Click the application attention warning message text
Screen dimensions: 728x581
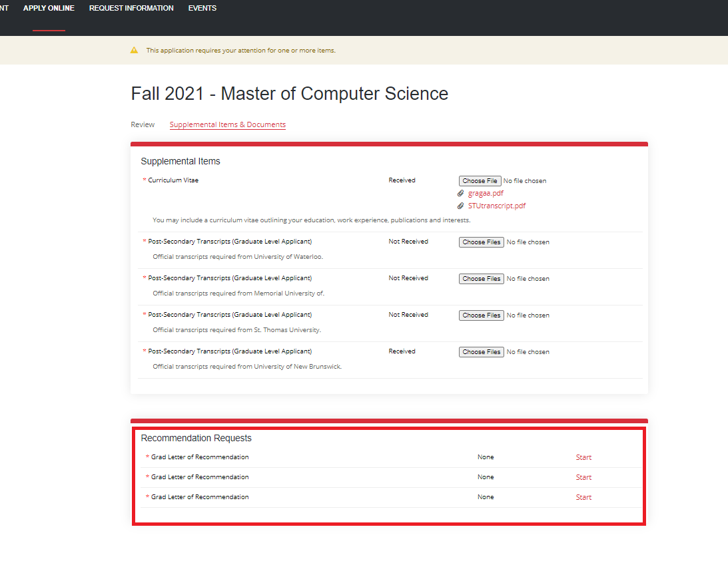[240, 51]
